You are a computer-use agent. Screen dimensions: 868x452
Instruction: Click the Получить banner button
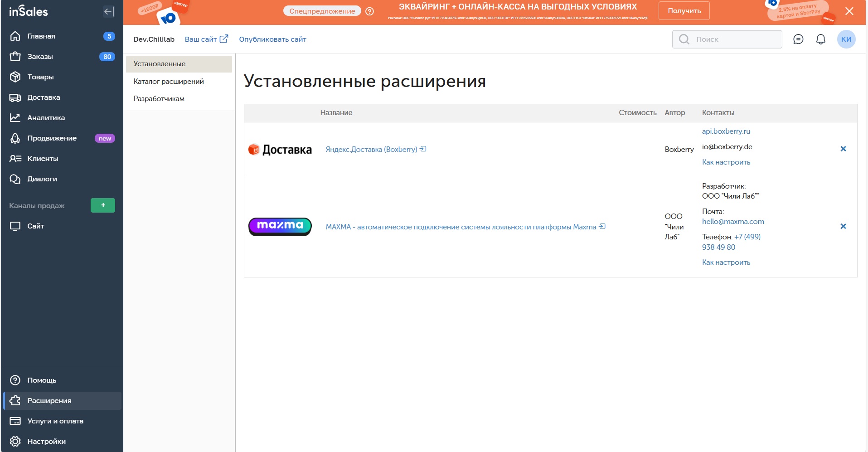pyautogui.click(x=684, y=11)
